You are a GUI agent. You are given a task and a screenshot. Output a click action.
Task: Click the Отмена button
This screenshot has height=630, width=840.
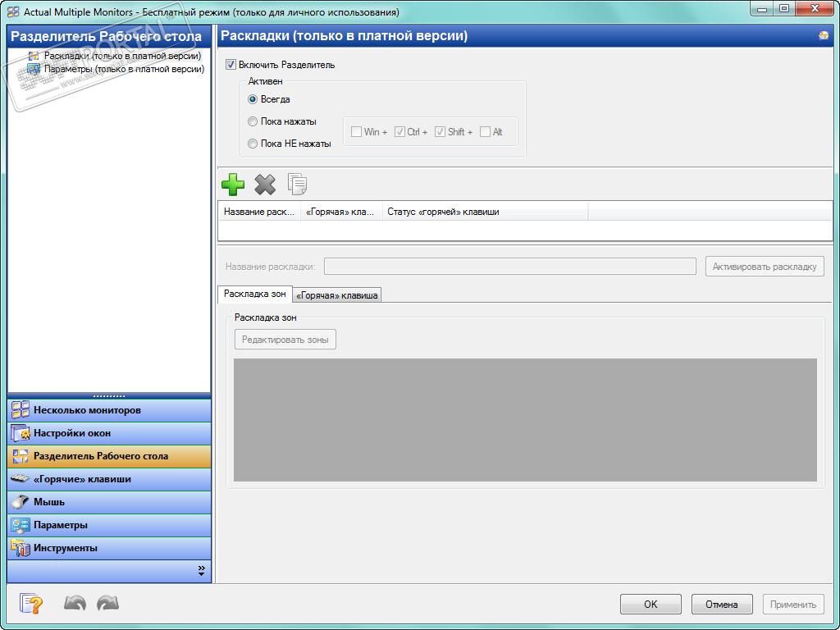coord(722,605)
